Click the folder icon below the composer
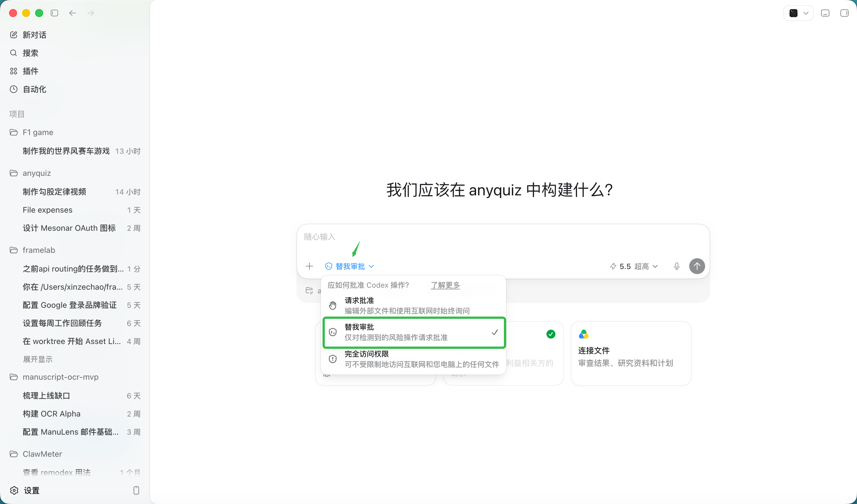The width and height of the screenshot is (857, 504). click(309, 291)
